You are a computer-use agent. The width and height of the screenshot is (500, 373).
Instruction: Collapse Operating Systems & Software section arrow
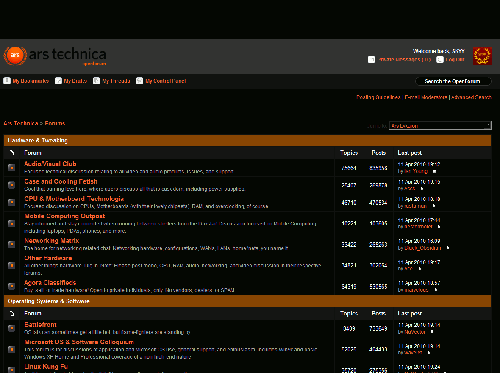[x=12, y=313]
